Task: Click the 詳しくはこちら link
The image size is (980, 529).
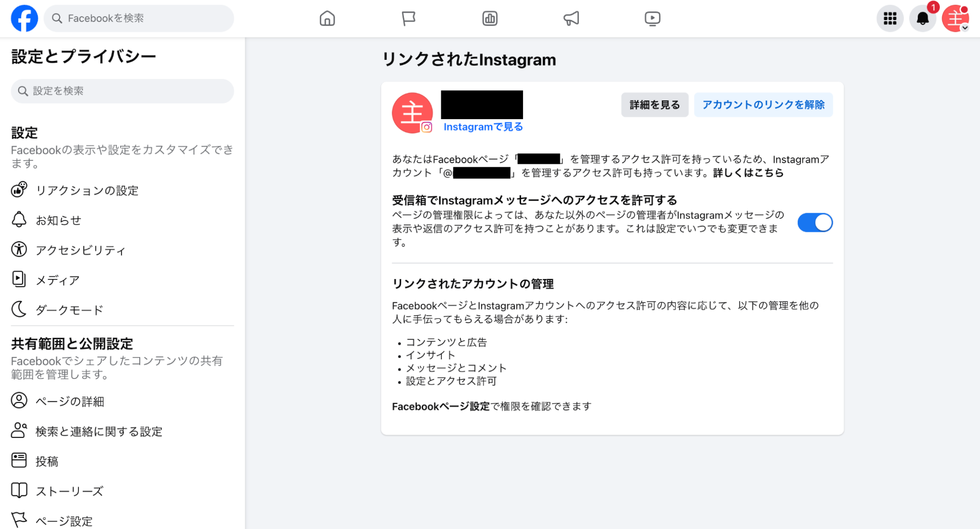Action: [748, 173]
